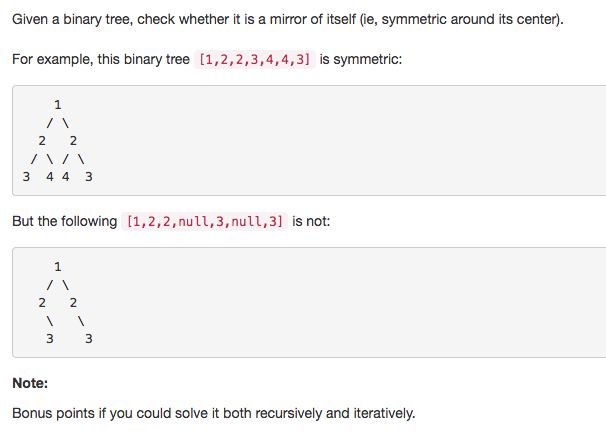Click 'But the following' text
The height and width of the screenshot is (431, 606).
point(65,221)
